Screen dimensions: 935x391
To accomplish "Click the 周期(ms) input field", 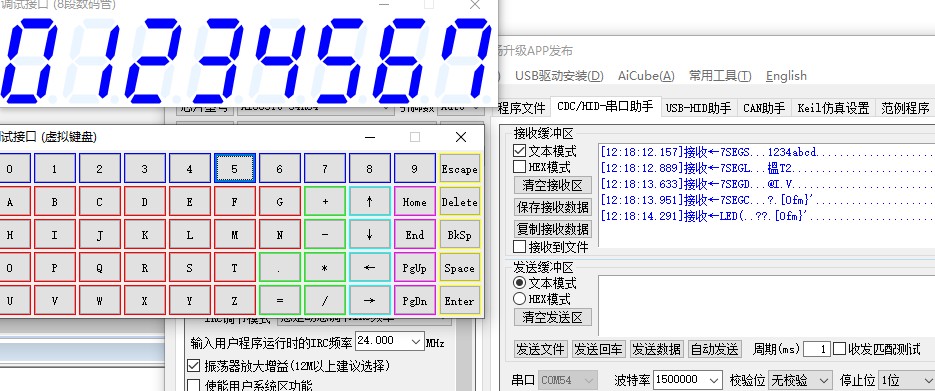I will (x=817, y=349).
